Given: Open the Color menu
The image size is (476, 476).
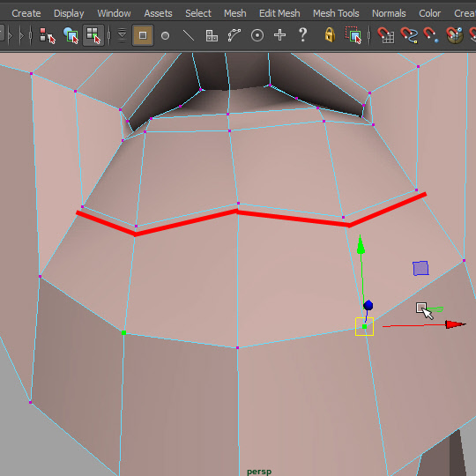Looking at the screenshot, I should click(429, 13).
